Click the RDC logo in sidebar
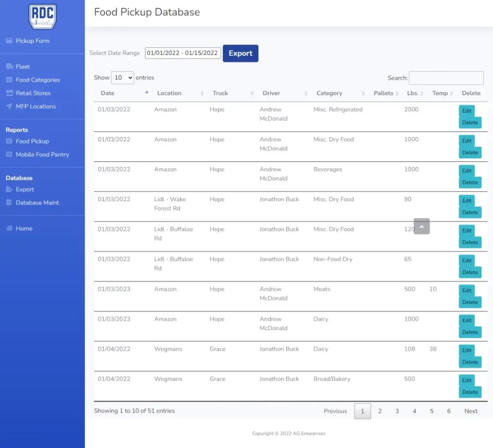Viewport: 493px width, 448px height. [42, 16]
